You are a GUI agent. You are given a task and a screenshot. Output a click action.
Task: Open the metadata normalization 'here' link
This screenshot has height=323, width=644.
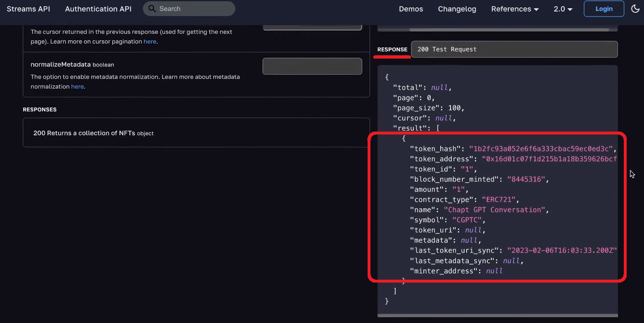click(x=77, y=87)
